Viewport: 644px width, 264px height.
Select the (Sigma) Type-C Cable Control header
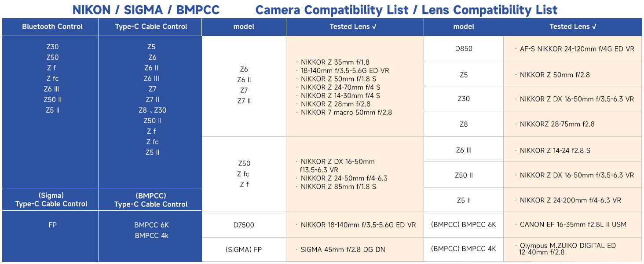[51, 200]
